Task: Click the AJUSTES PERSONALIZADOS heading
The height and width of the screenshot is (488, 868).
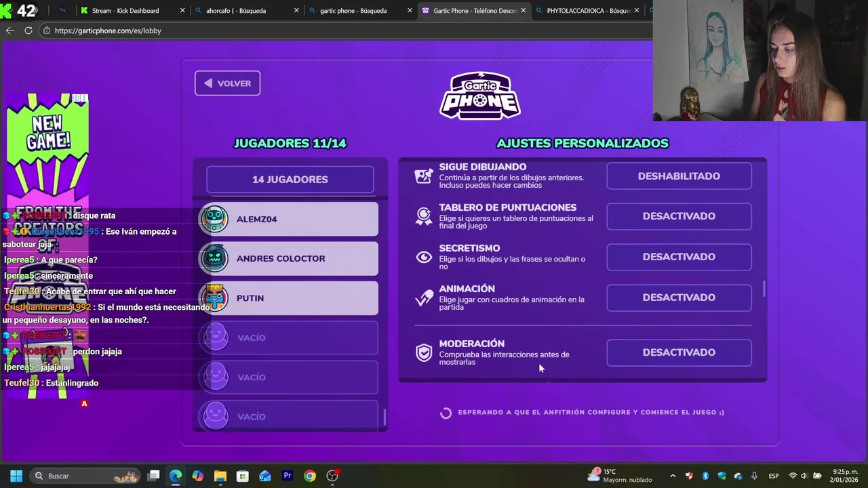Action: [583, 143]
